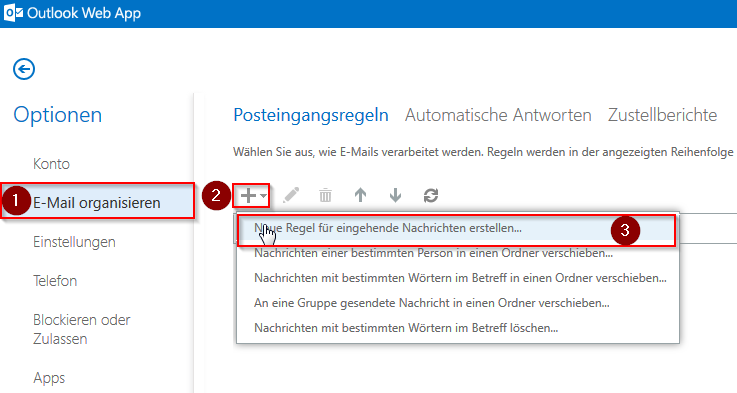Viewport: 737px width, 393px height.
Task: Move rule up with up arrow icon
Action: 361,195
